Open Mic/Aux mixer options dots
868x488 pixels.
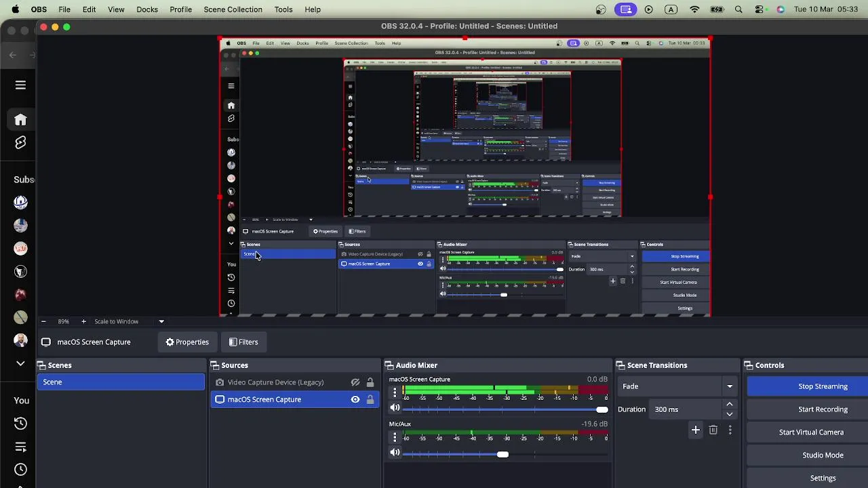395,437
